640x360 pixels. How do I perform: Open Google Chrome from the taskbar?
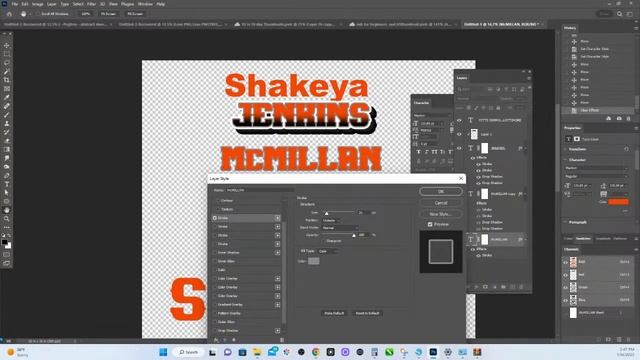coord(316,352)
